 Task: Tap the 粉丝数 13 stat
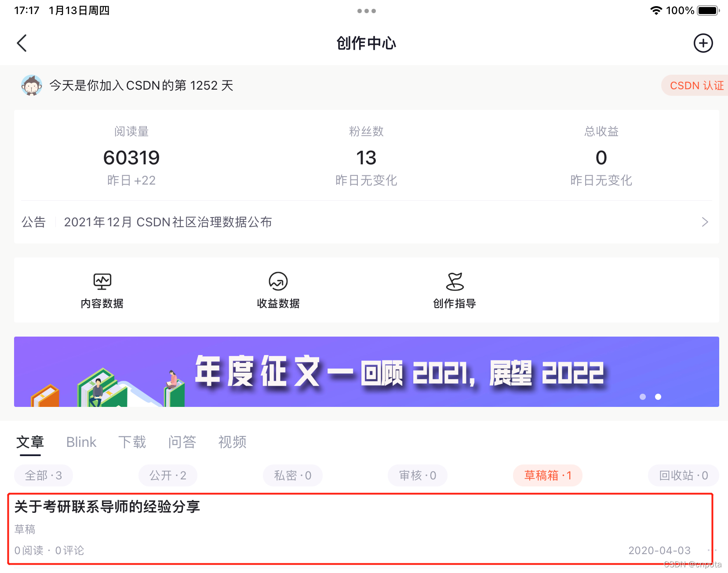point(366,156)
